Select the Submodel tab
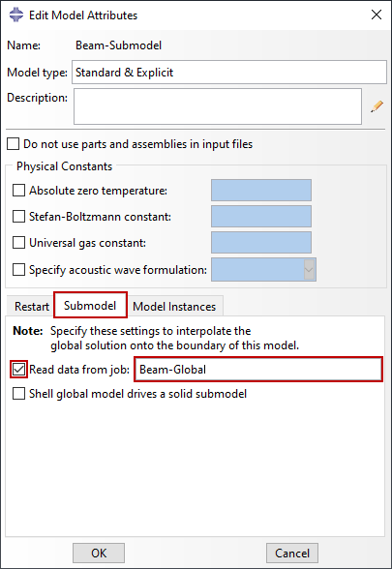Image resolution: width=392 pixels, height=569 pixels. (90, 306)
